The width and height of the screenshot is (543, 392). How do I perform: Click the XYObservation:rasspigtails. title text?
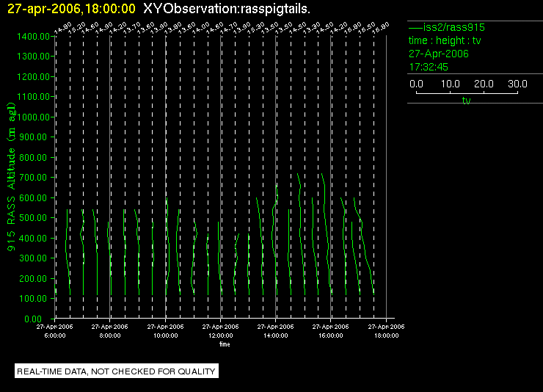click(227, 9)
